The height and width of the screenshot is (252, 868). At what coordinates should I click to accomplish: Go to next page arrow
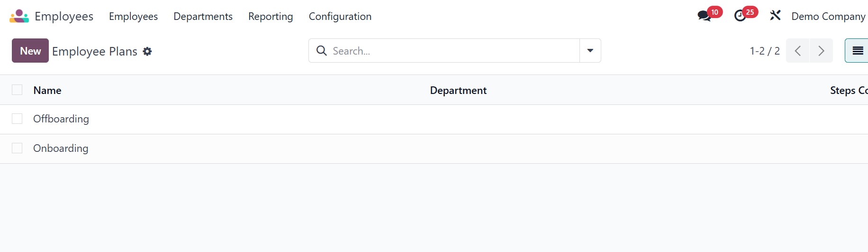[x=821, y=51]
